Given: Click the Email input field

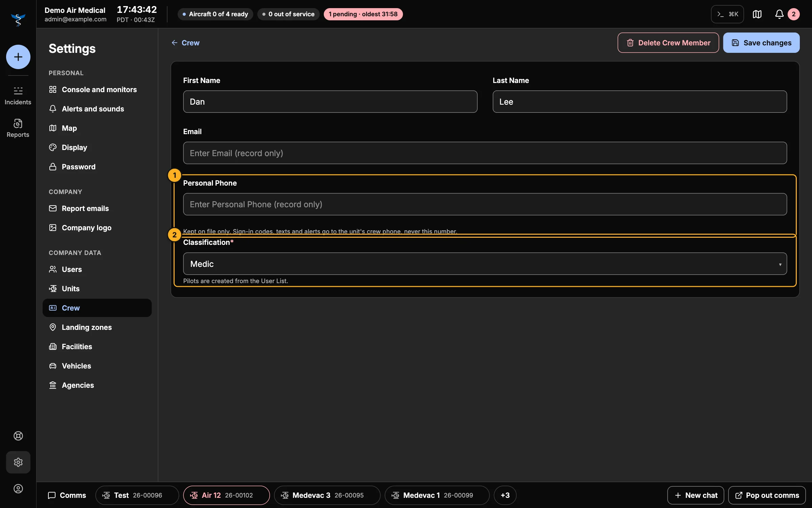Looking at the screenshot, I should pyautogui.click(x=485, y=153).
